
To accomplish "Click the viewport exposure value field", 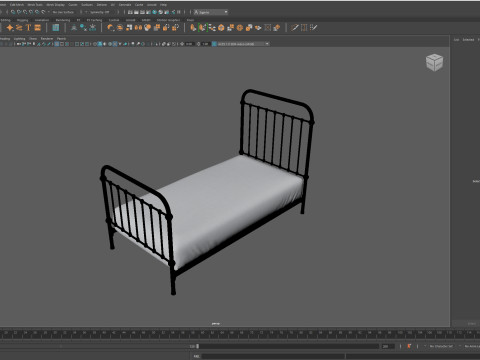I will [x=189, y=44].
